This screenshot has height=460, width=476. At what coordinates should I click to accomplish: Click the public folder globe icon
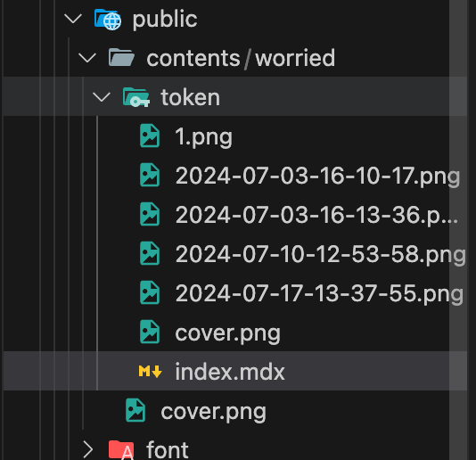click(108, 20)
